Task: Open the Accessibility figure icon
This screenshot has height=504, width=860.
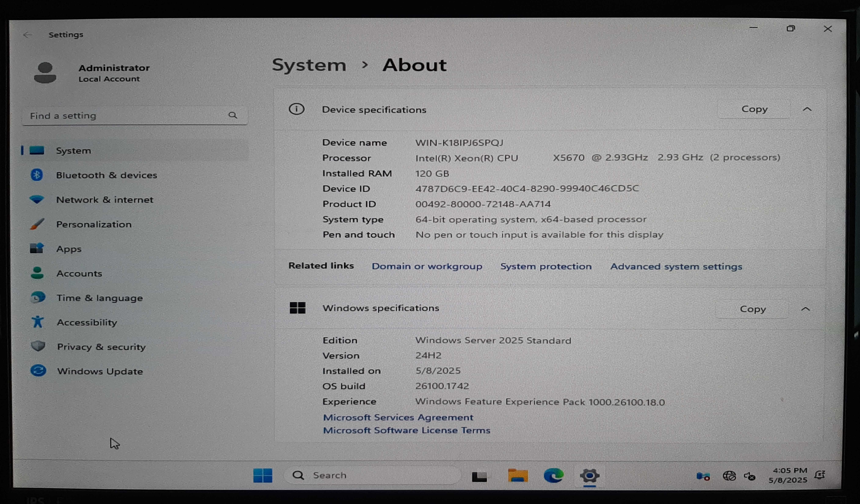Action: [38, 322]
